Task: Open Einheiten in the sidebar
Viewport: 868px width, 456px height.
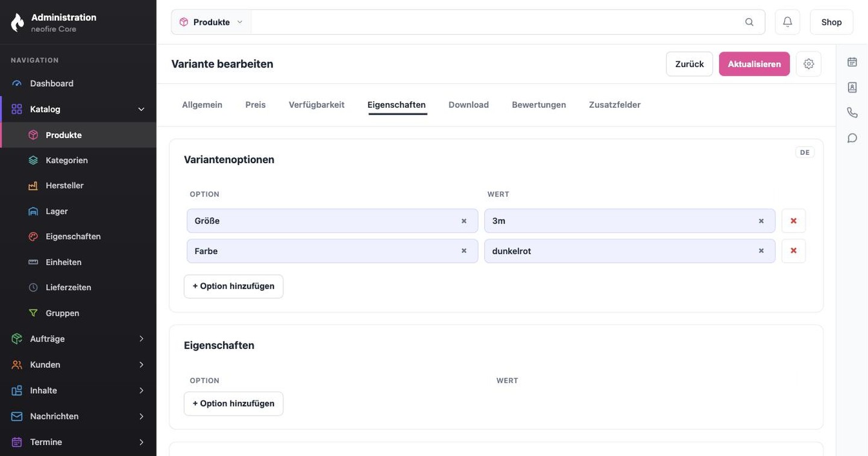Action: pos(78,262)
